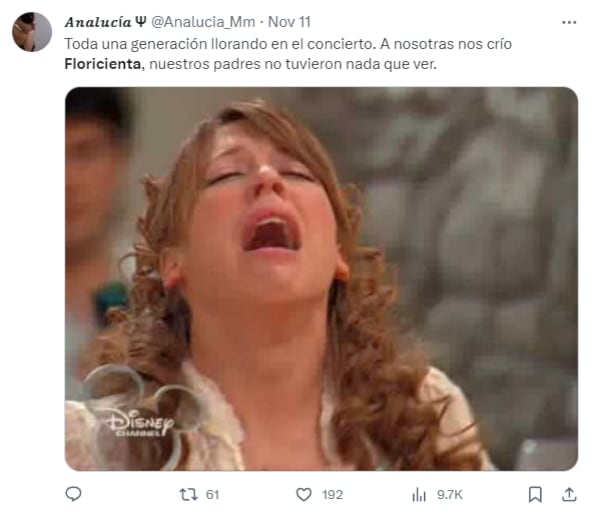The image size is (592, 515).
Task: Click the retweet count 61
Action: [x=212, y=495]
